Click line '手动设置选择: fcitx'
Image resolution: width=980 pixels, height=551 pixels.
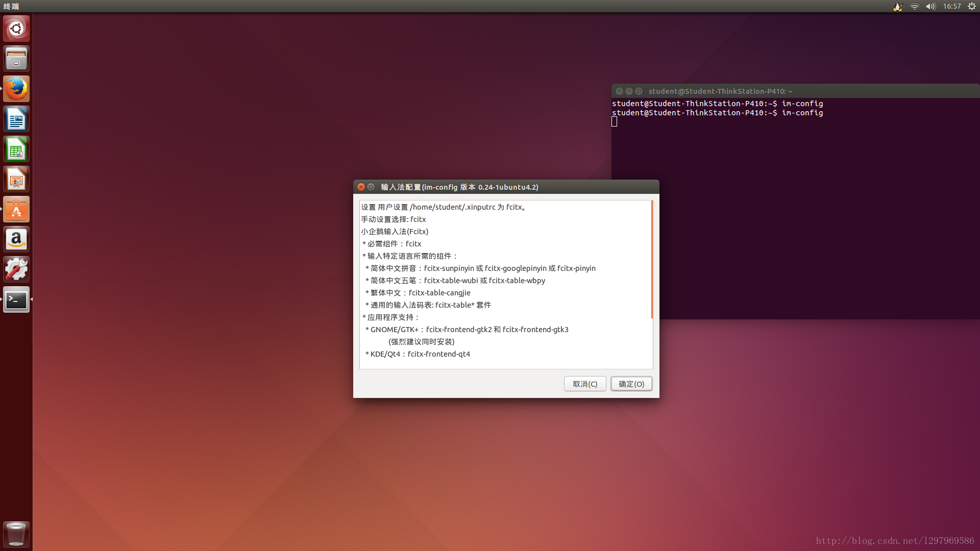394,219
